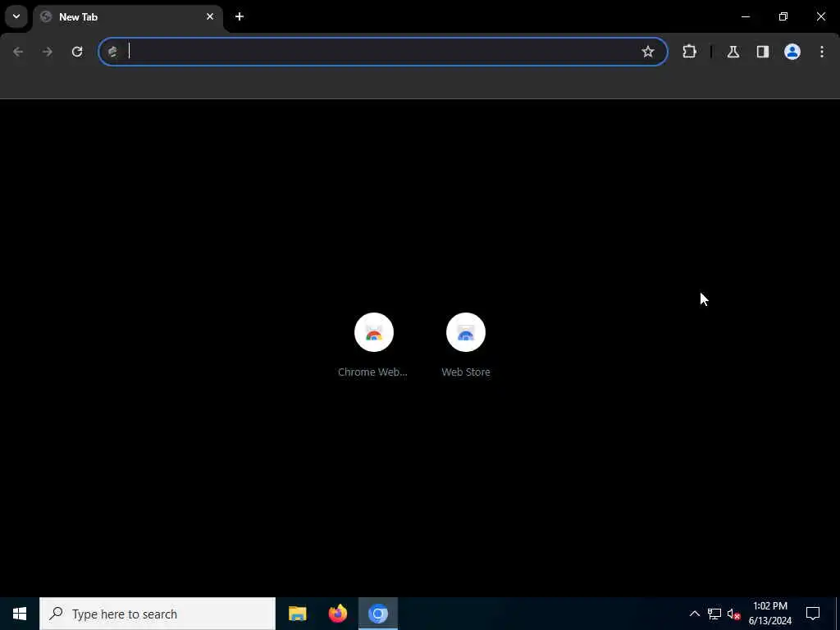Close the New Tab tab
Screen dimensions: 840x630
(210, 16)
